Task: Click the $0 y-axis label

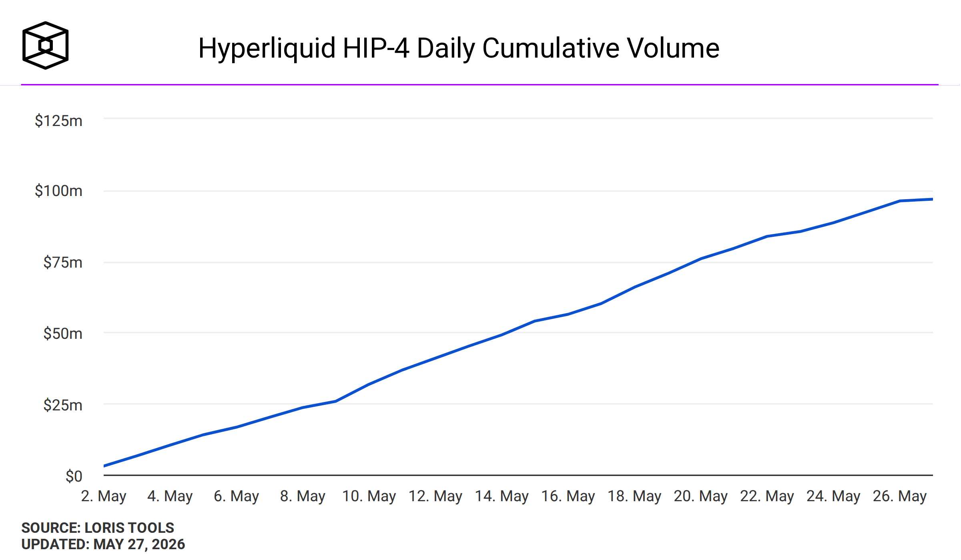Action: pyautogui.click(x=74, y=476)
